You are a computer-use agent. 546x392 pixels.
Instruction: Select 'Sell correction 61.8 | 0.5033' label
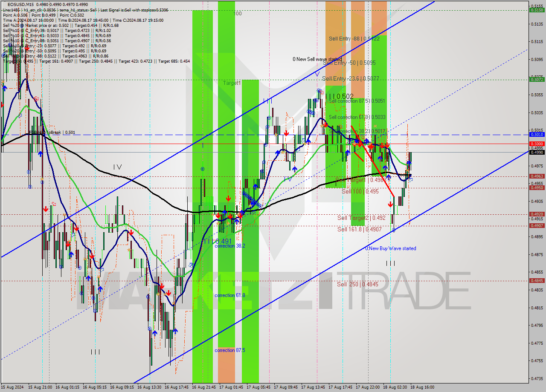point(357,117)
